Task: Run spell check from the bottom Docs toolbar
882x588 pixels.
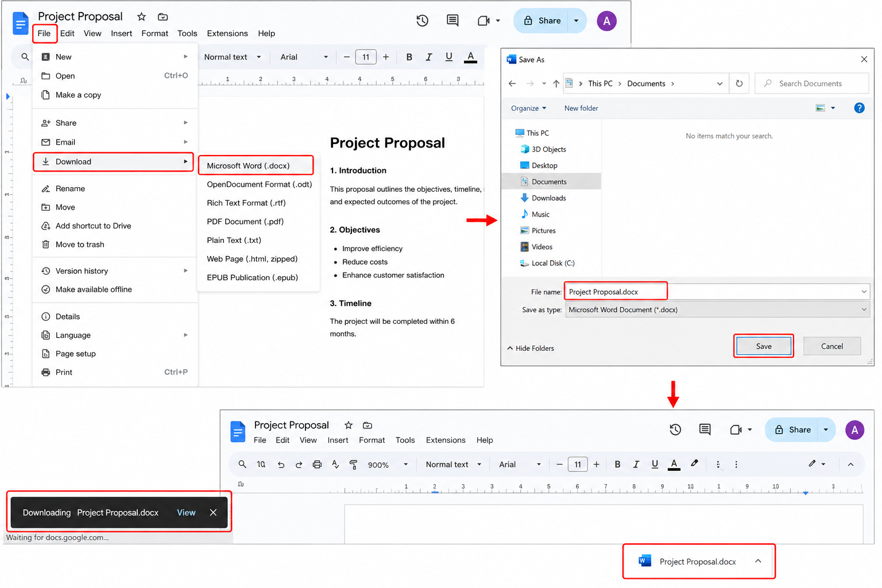Action: 335,465
